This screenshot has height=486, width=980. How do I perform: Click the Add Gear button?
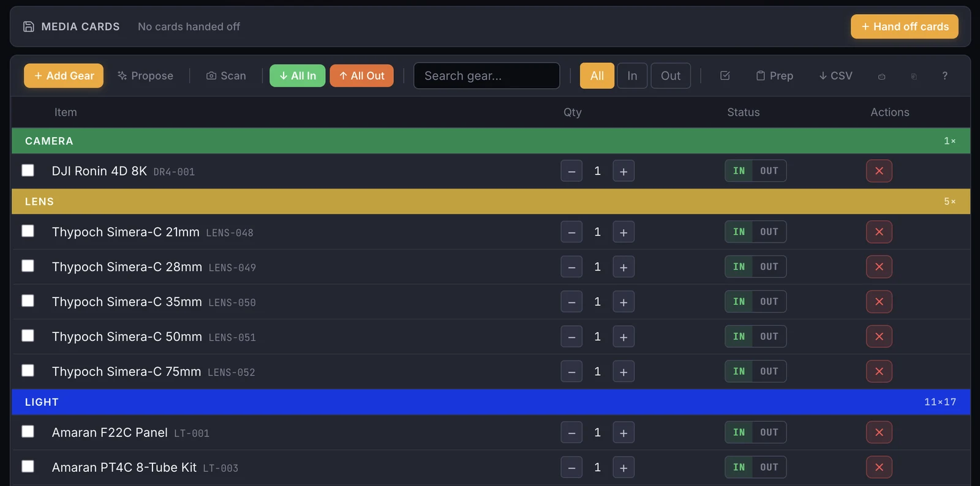tap(64, 76)
